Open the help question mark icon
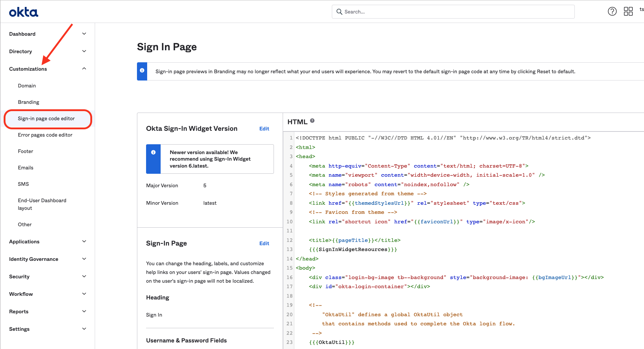 [612, 11]
